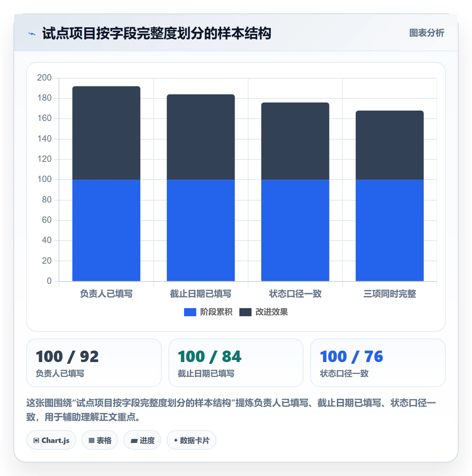Click the x-axis label 三项同时完整
The height and width of the screenshot is (476, 472).
[x=389, y=294]
